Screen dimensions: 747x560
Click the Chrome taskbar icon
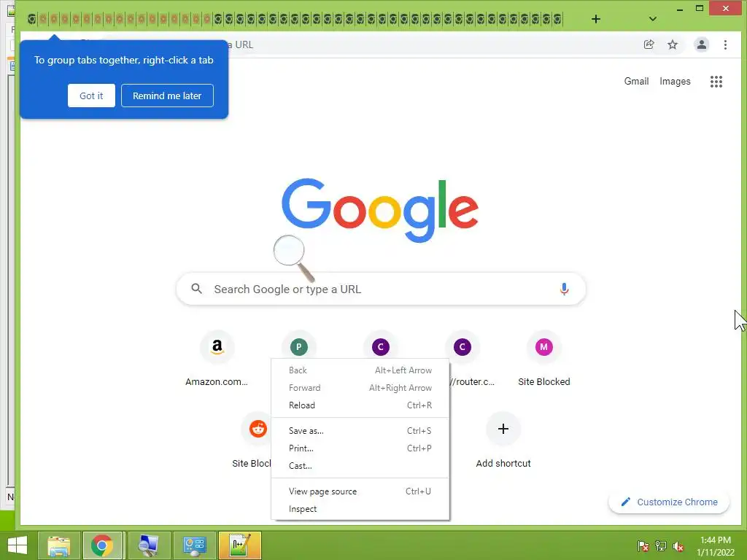pos(102,545)
